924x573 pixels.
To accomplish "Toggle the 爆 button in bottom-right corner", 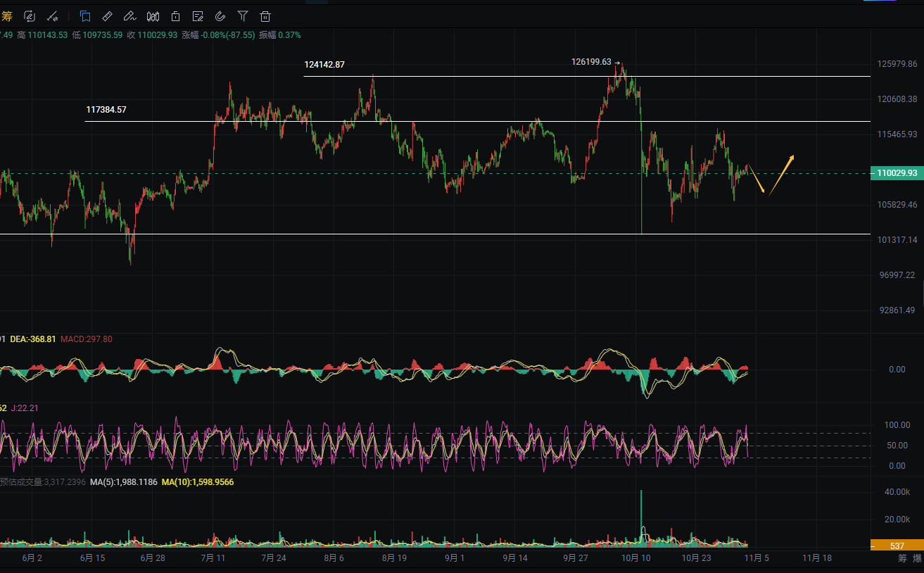I will pos(917,558).
